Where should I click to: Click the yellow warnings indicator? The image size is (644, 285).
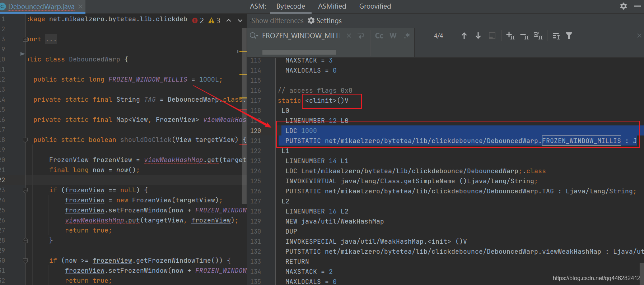coord(215,20)
